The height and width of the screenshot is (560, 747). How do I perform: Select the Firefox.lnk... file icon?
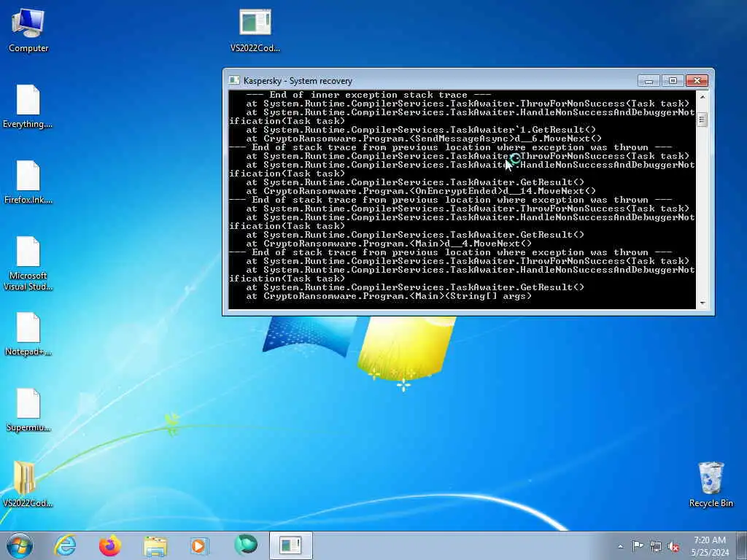click(28, 182)
